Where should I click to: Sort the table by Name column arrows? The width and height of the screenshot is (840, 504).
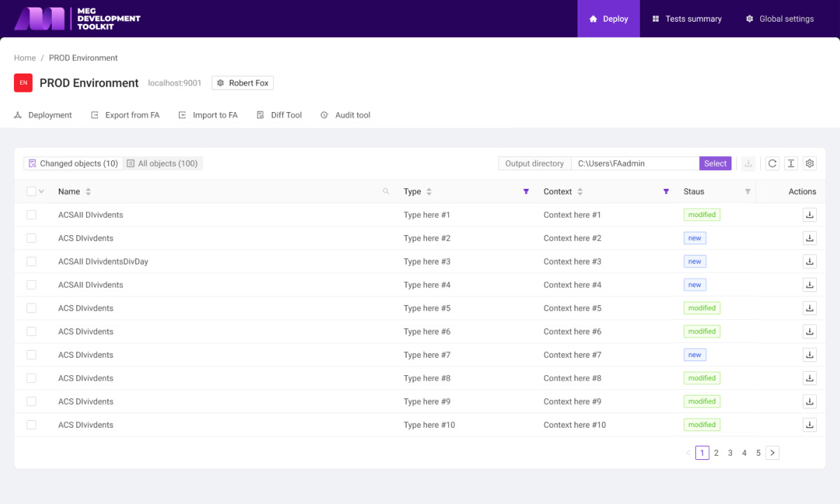pos(88,192)
